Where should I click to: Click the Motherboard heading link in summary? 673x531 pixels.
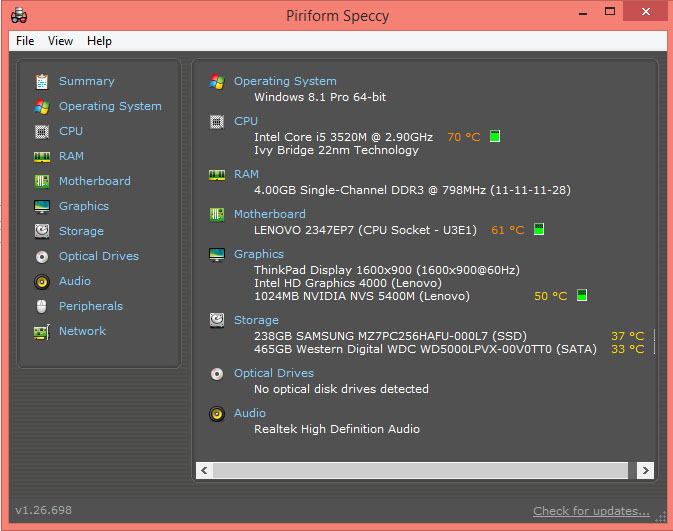pyautogui.click(x=270, y=214)
